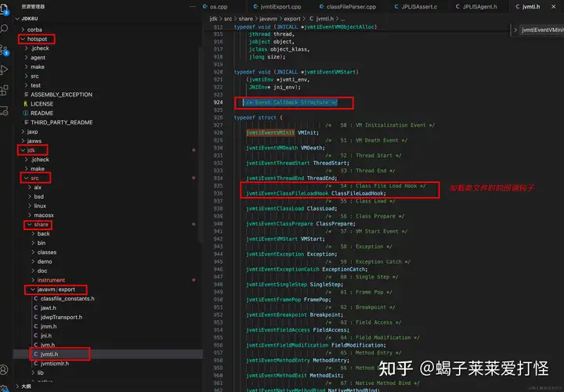Click the jvmti.h breadcrumb segment

[326, 19]
